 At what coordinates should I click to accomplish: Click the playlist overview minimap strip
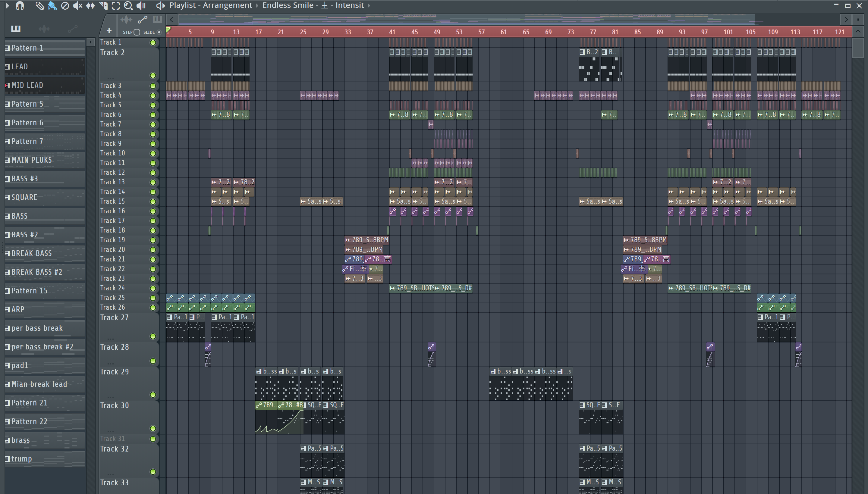467,20
